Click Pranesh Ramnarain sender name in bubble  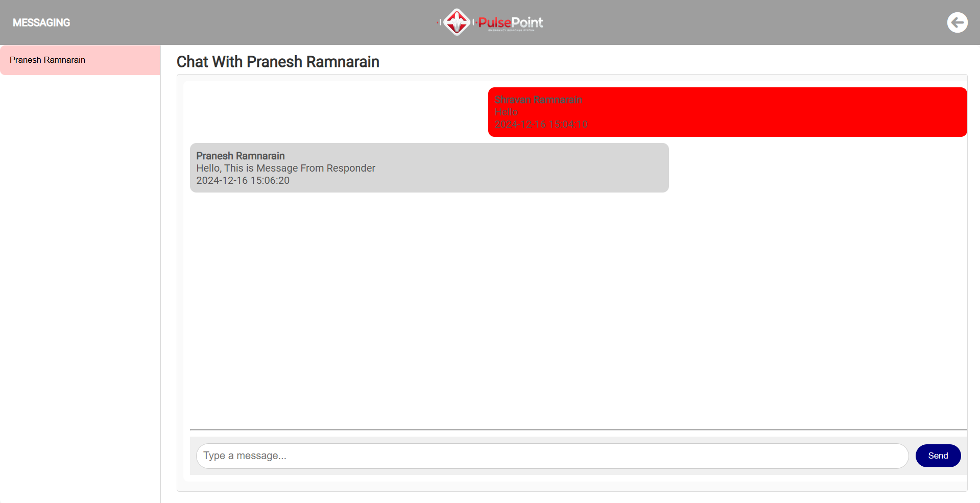[241, 156]
